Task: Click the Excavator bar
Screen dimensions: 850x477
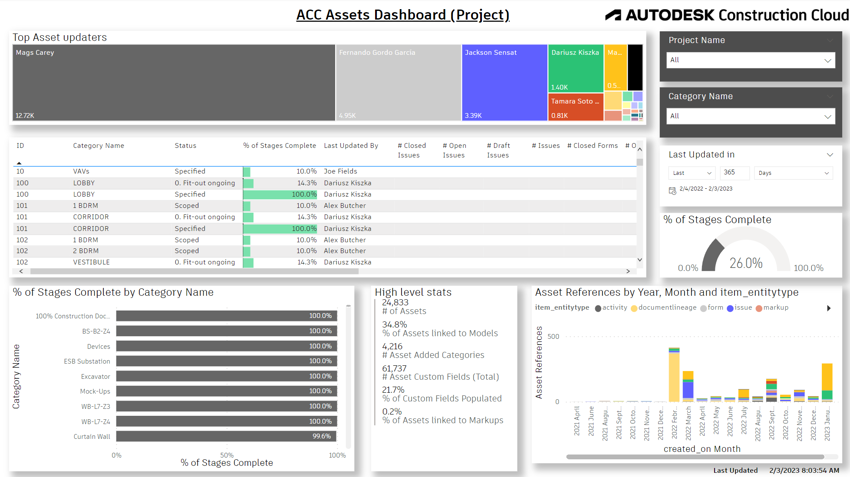Action: [227, 376]
